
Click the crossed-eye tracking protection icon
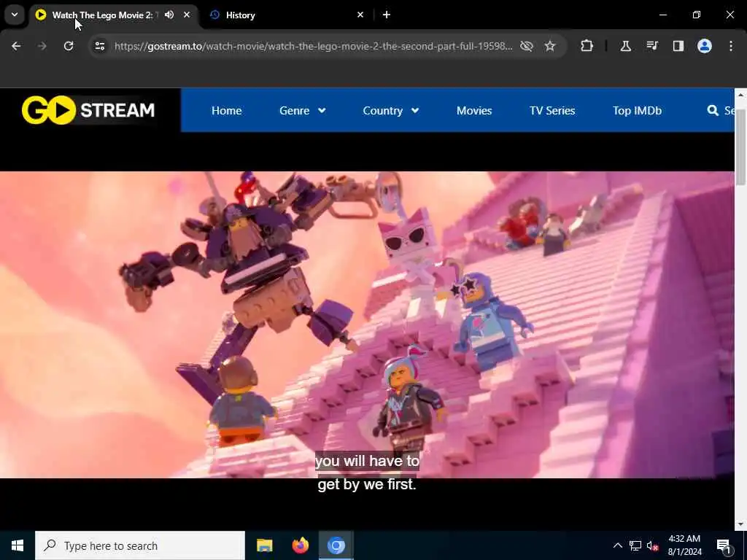527,46
